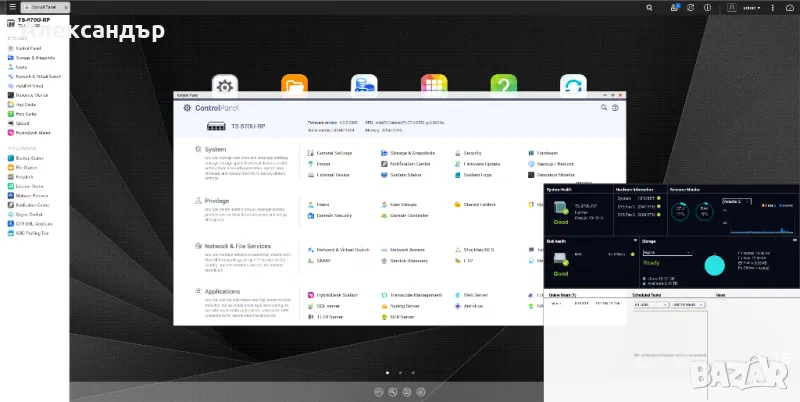800x402 pixels.
Task: Open Resource Monitor from sidebar menu
Action: 28,95
